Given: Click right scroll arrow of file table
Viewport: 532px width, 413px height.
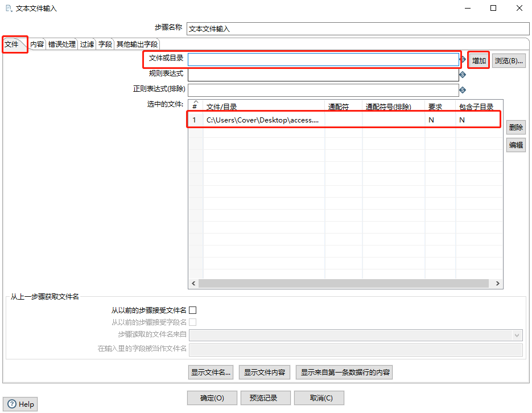Looking at the screenshot, I should coord(498,284).
